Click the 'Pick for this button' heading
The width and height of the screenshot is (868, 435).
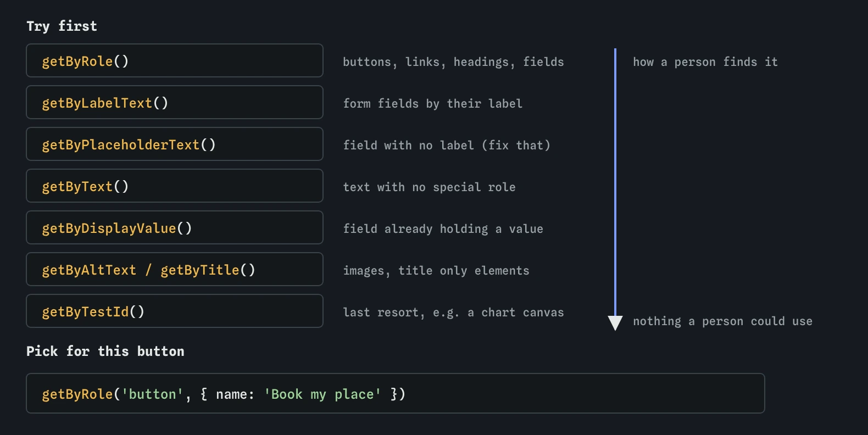tap(105, 351)
